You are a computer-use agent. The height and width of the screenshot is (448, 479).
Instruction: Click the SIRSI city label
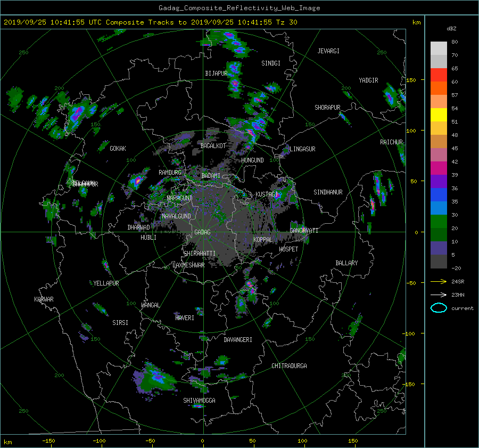point(120,323)
